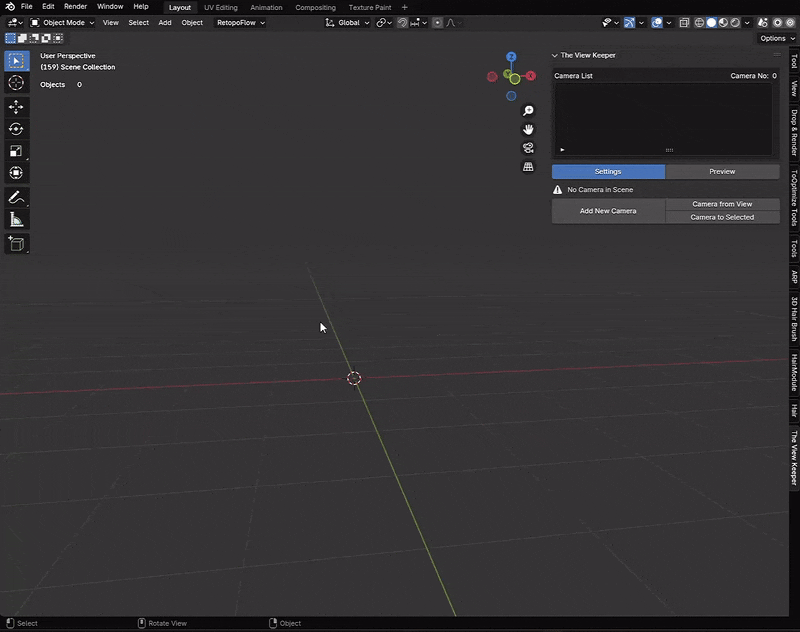Select the Settings button
Image resolution: width=800 pixels, height=632 pixels.
pyautogui.click(x=608, y=171)
